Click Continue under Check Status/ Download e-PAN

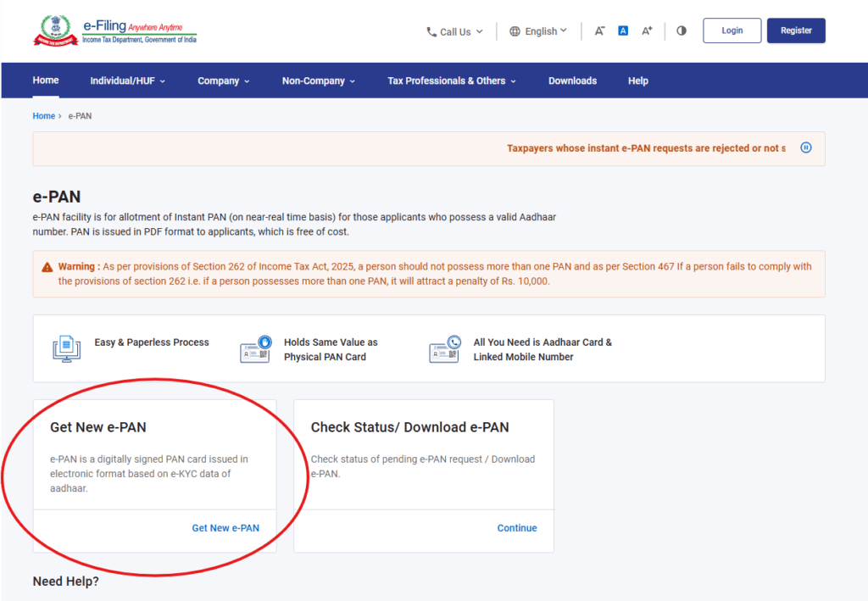(x=517, y=528)
